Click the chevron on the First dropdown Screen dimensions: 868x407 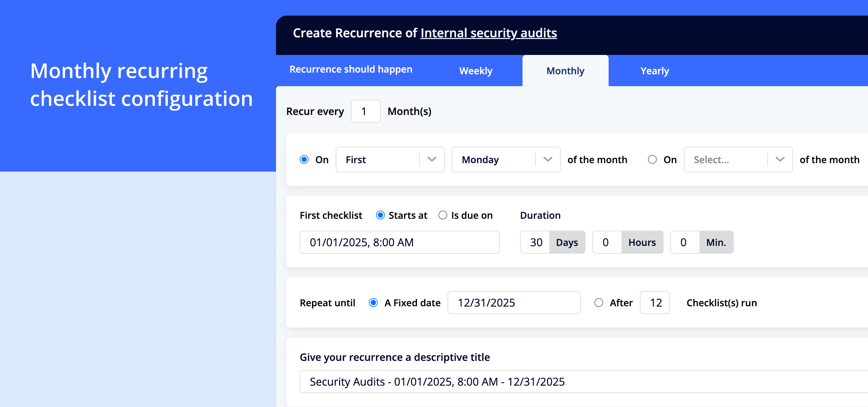click(432, 159)
